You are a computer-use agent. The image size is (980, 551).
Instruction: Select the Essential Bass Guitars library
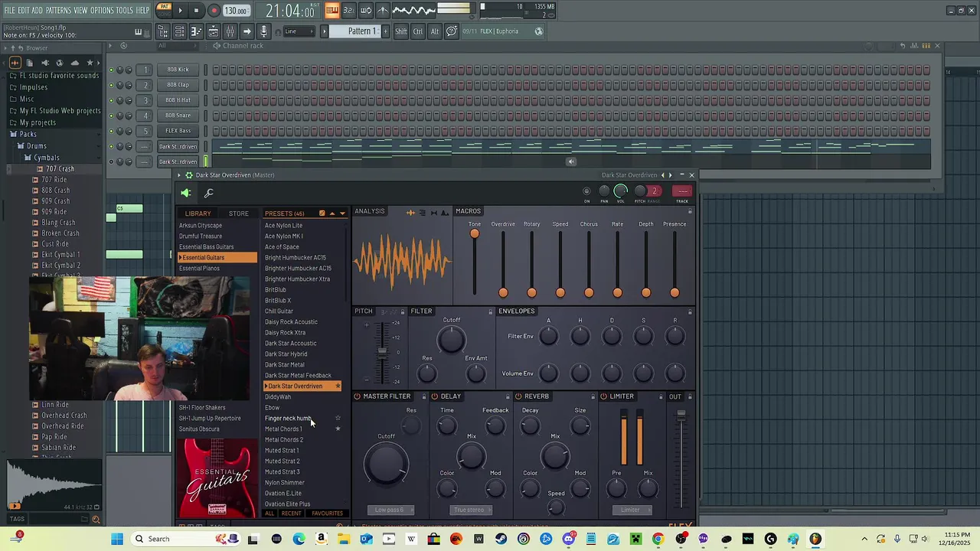coord(207,247)
